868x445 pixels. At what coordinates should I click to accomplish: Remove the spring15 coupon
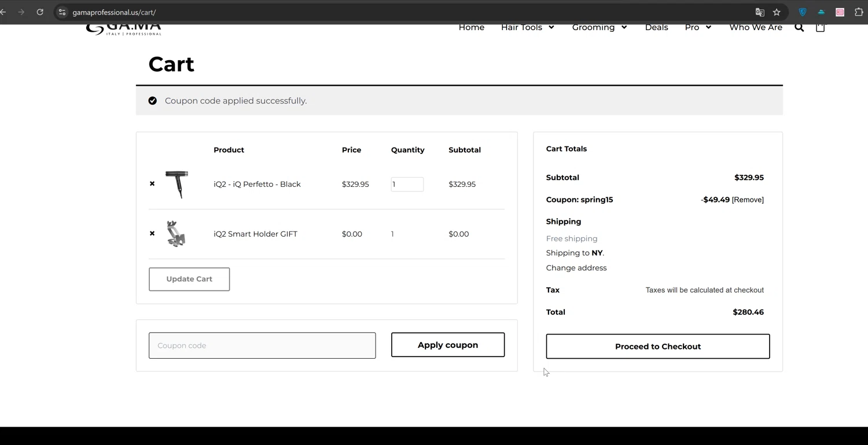pos(748,200)
